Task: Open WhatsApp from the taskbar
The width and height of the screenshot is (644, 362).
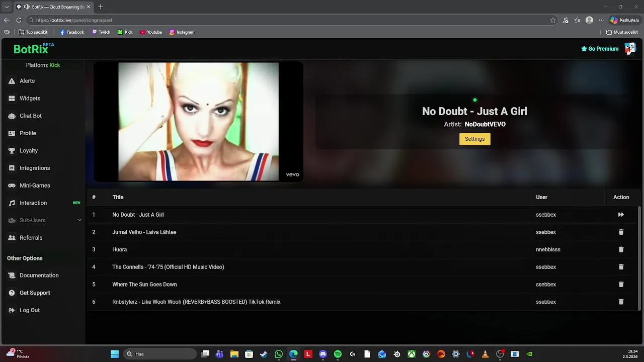Action: point(279,354)
